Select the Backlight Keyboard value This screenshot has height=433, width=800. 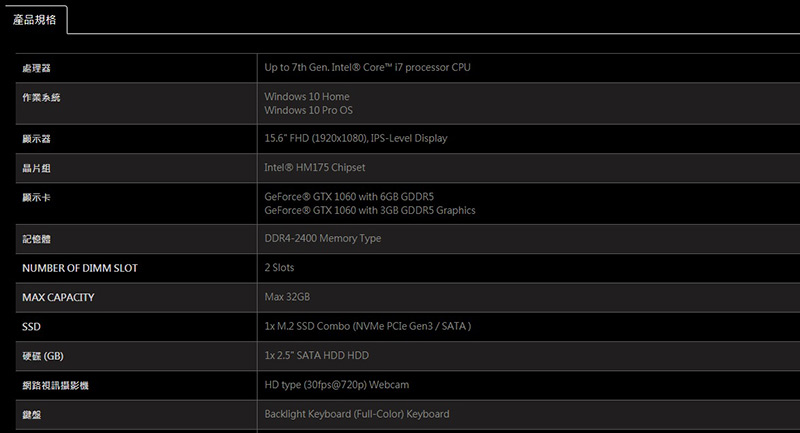coord(357,414)
